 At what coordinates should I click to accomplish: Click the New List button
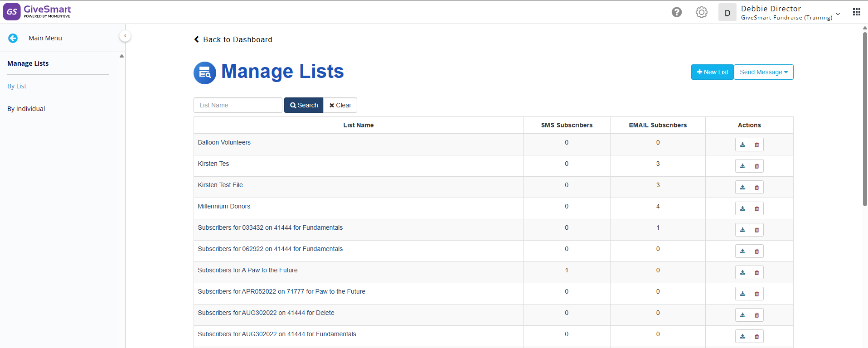pyautogui.click(x=713, y=72)
